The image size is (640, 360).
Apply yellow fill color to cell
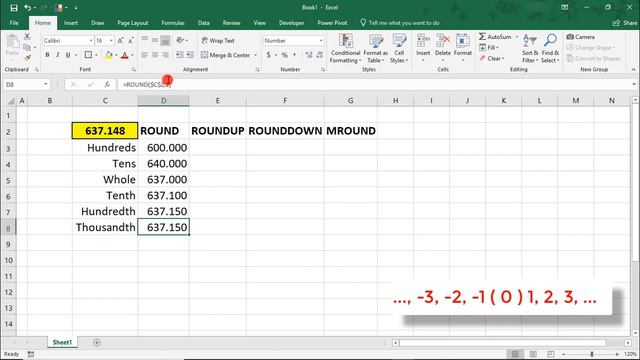coord(109,55)
